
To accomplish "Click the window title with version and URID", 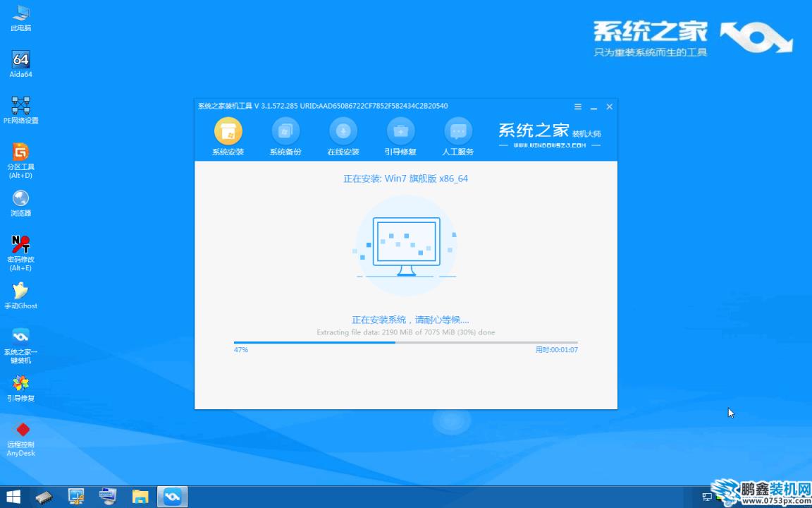I will click(323, 107).
